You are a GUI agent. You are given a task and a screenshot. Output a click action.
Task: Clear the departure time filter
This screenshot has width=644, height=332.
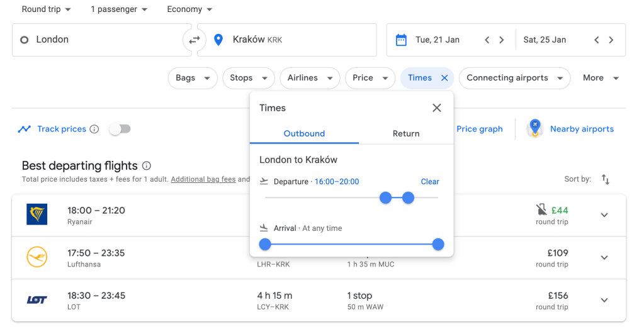[x=430, y=182]
